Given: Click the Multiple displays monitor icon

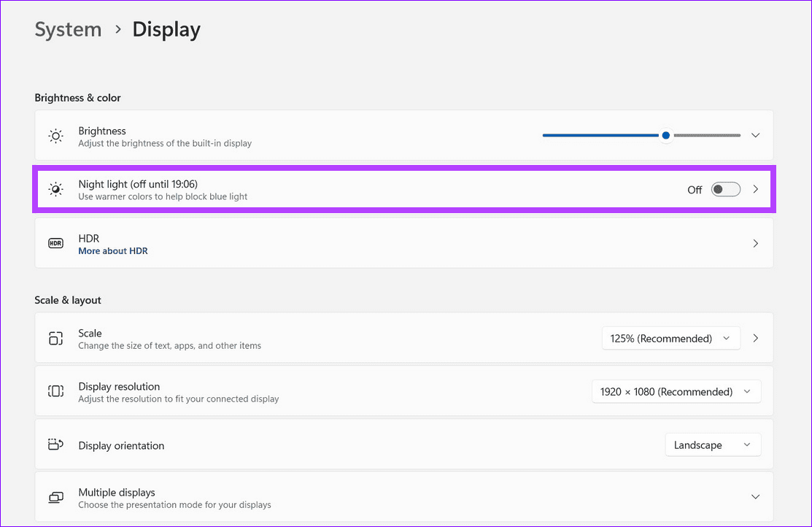Looking at the screenshot, I should (x=56, y=498).
